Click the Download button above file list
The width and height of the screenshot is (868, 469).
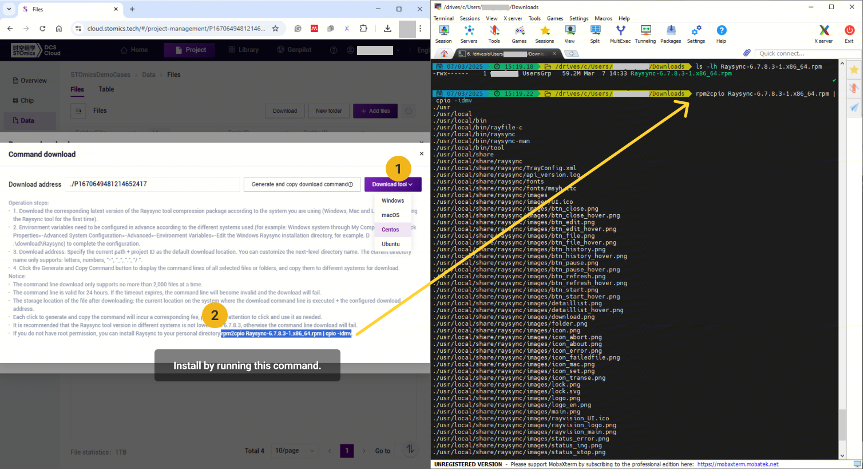(285, 111)
